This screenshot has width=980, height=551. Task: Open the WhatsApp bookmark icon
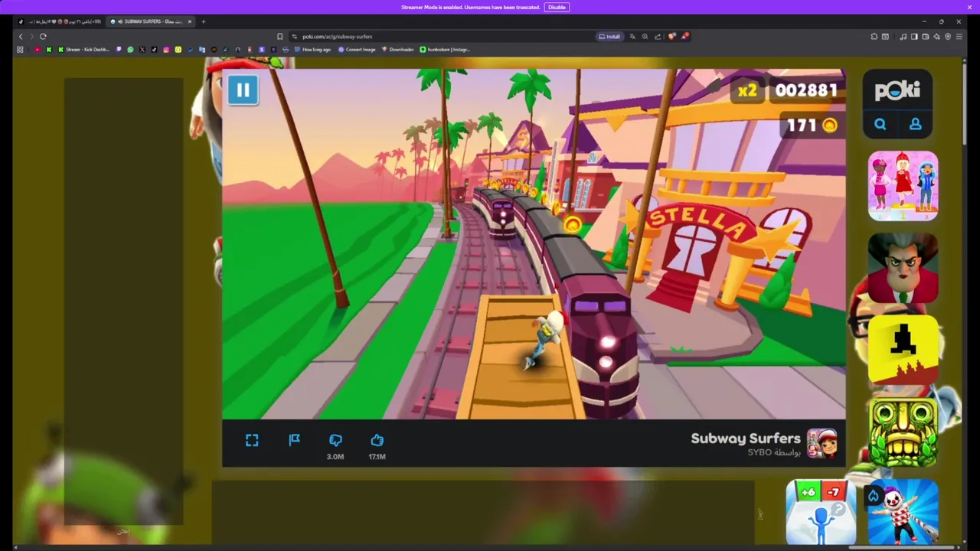pyautogui.click(x=130, y=50)
